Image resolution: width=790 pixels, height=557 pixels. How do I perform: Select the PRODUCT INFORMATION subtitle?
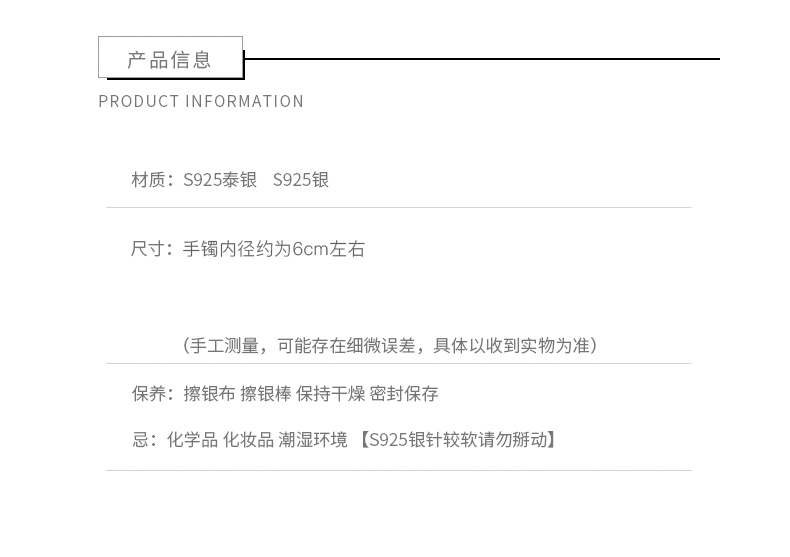[201, 101]
